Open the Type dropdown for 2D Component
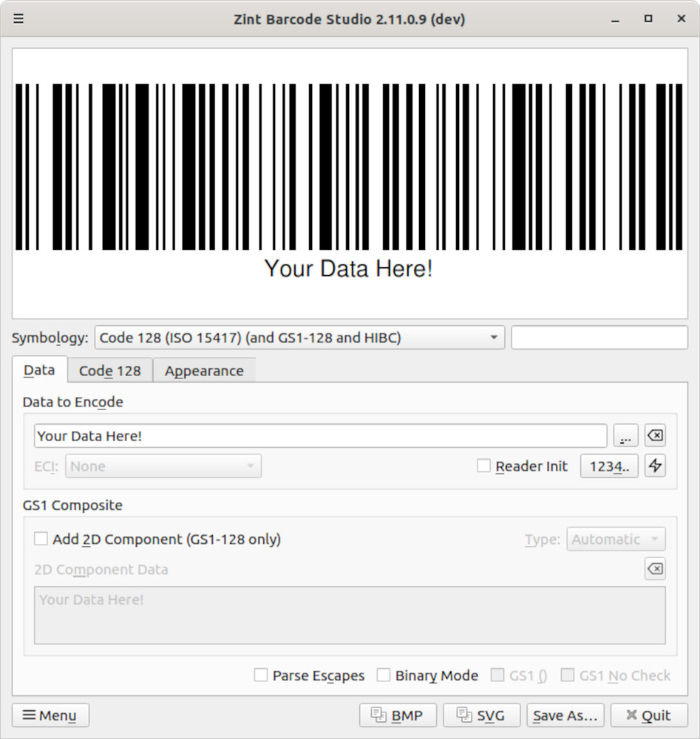 (x=616, y=539)
